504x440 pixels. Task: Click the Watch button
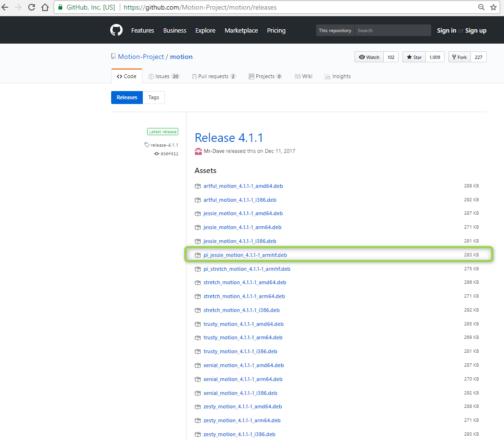369,57
